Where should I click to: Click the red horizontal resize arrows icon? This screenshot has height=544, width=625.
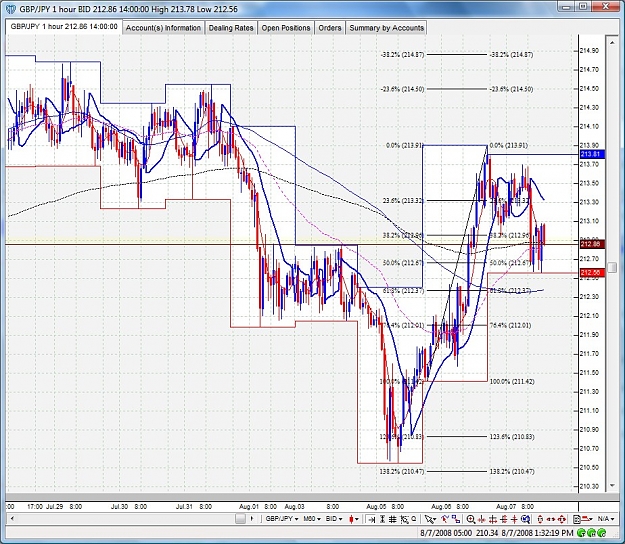click(x=551, y=519)
